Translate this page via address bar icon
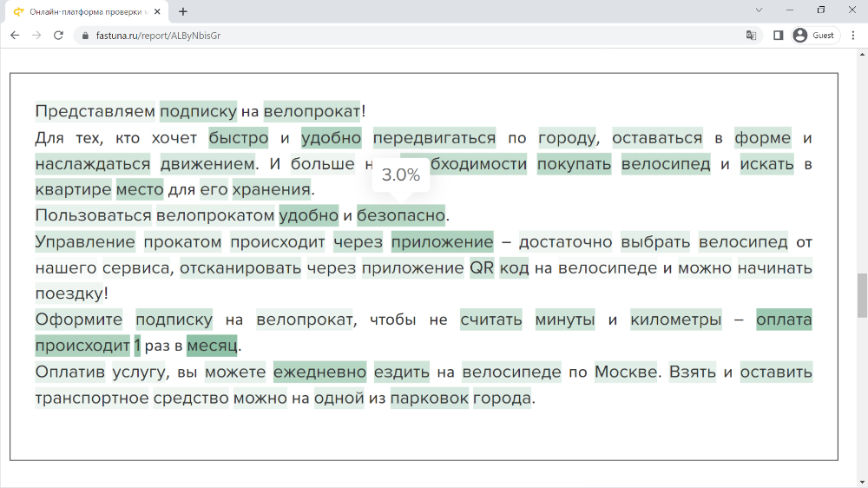This screenshot has height=488, width=868. click(x=751, y=36)
